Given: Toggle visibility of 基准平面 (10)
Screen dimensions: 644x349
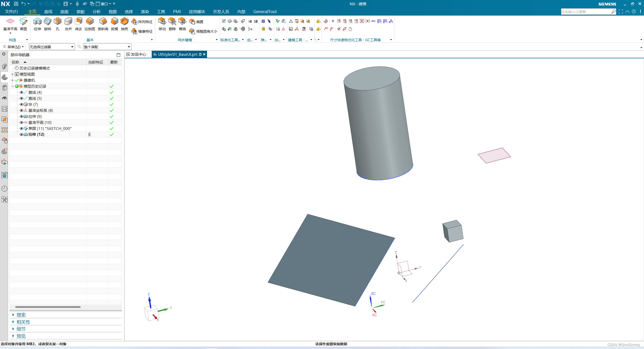Looking at the screenshot, I should click(x=21, y=122).
